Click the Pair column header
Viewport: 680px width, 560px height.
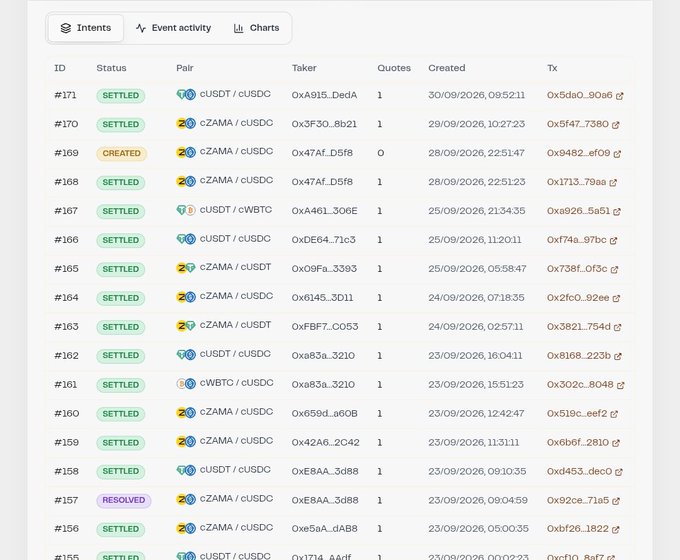pos(185,68)
